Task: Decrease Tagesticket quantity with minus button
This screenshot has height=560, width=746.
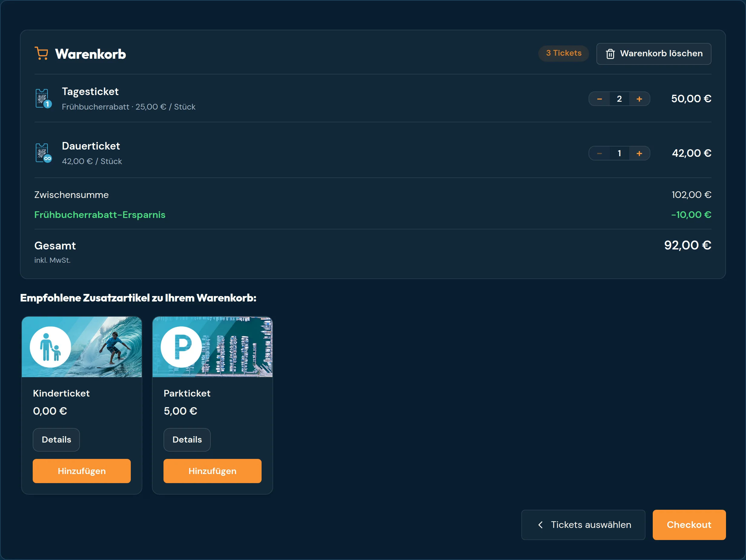Action: click(599, 99)
